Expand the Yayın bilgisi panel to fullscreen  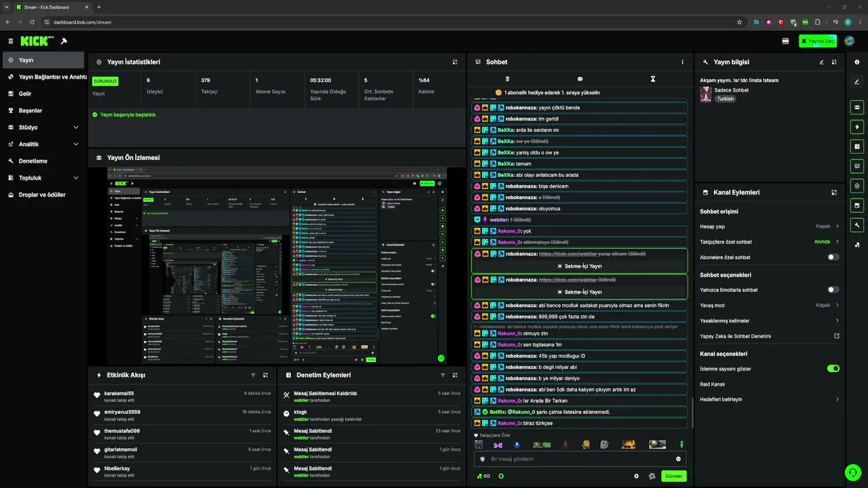pos(834,62)
